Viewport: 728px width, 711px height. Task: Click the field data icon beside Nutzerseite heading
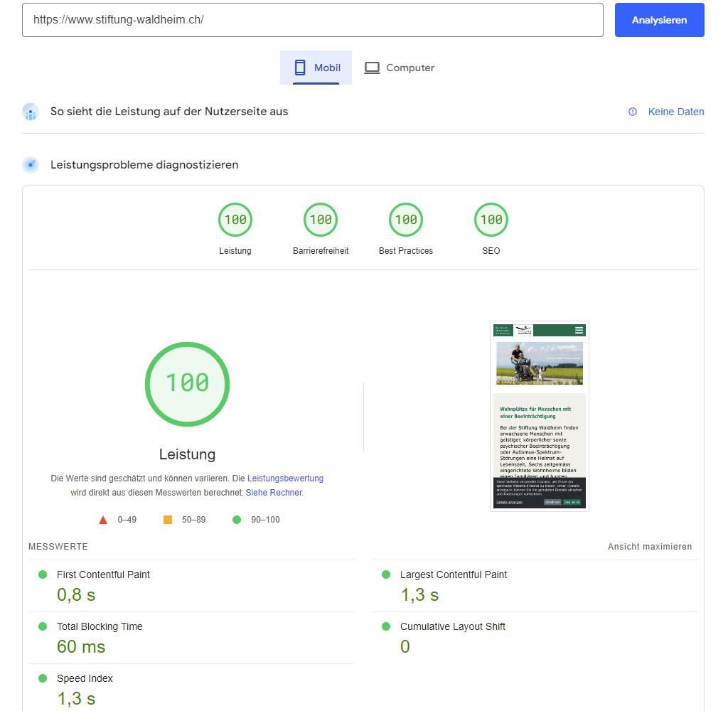coord(31,112)
